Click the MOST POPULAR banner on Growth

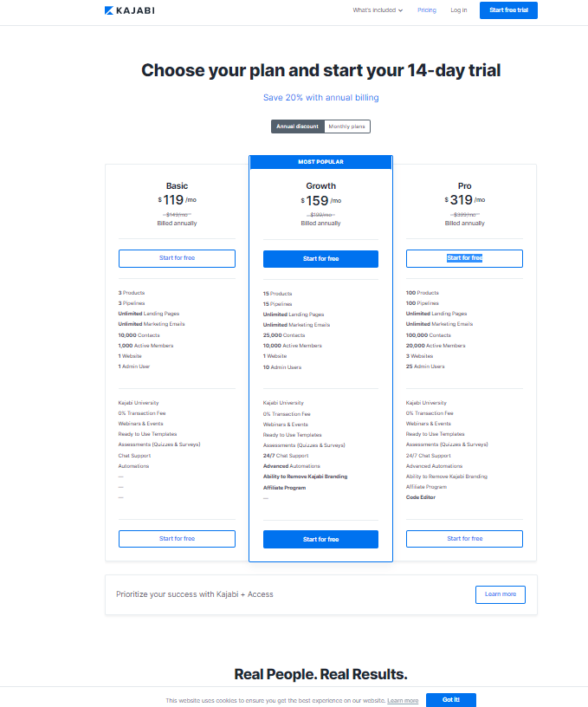[320, 162]
